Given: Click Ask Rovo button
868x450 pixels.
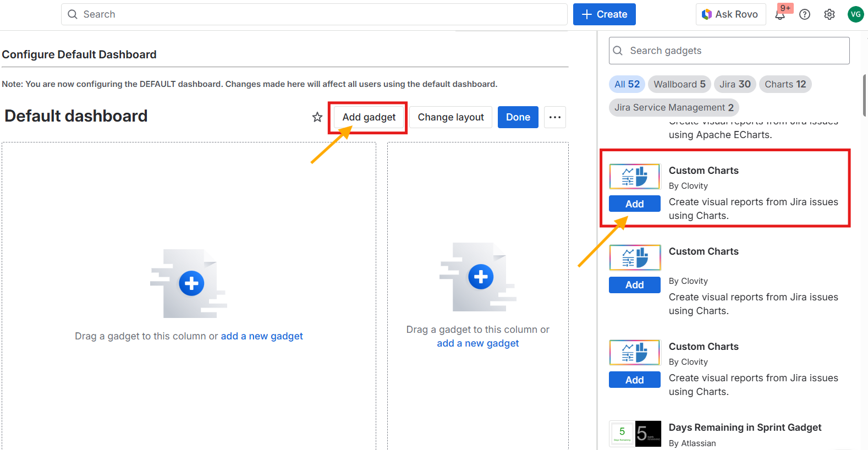Looking at the screenshot, I should 730,14.
